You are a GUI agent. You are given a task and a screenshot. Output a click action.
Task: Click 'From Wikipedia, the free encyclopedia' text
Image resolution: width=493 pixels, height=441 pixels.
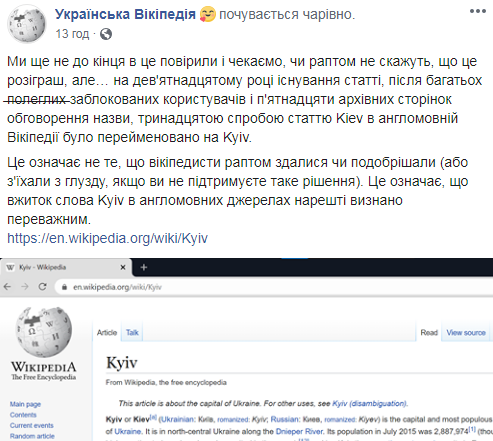click(166, 382)
